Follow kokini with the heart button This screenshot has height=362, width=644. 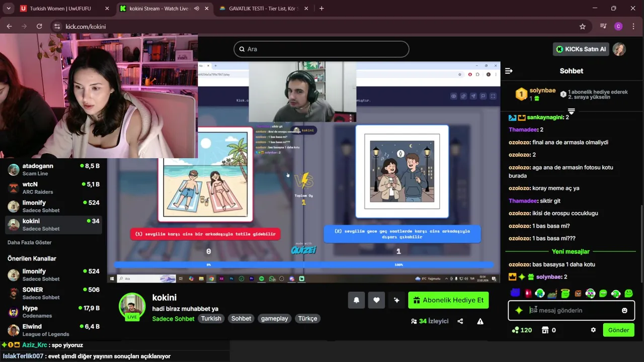click(x=376, y=300)
